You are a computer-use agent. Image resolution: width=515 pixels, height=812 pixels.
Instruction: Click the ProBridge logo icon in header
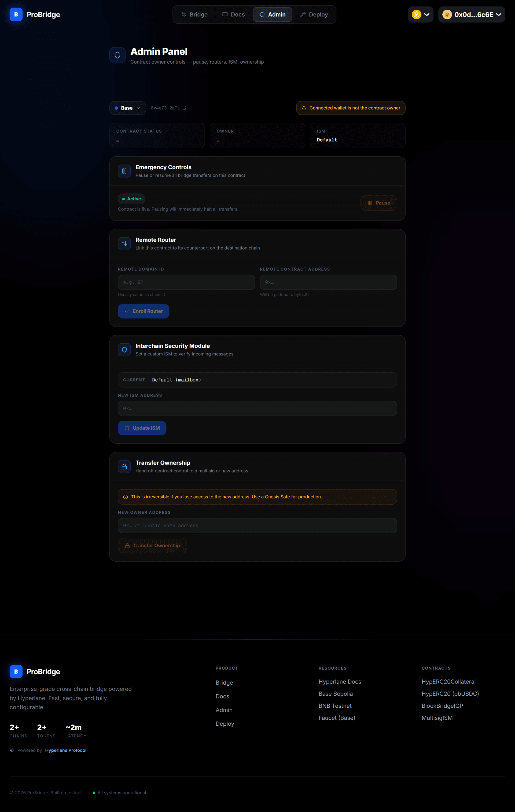(16, 14)
